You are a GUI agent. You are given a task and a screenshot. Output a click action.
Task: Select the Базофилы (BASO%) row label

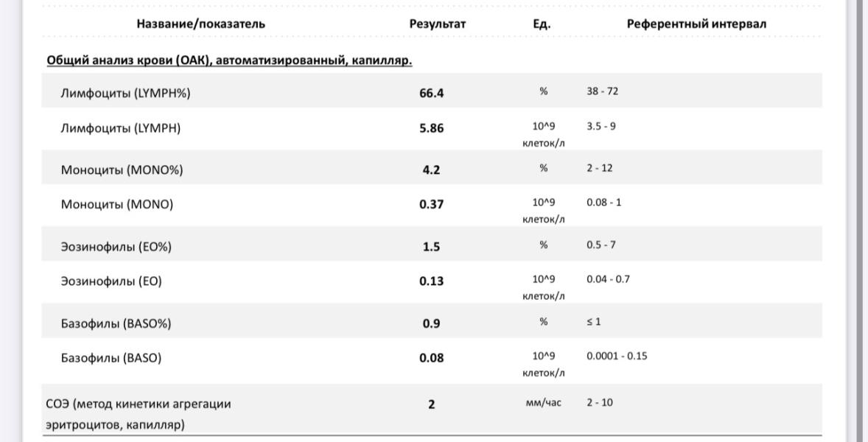pyautogui.click(x=116, y=323)
